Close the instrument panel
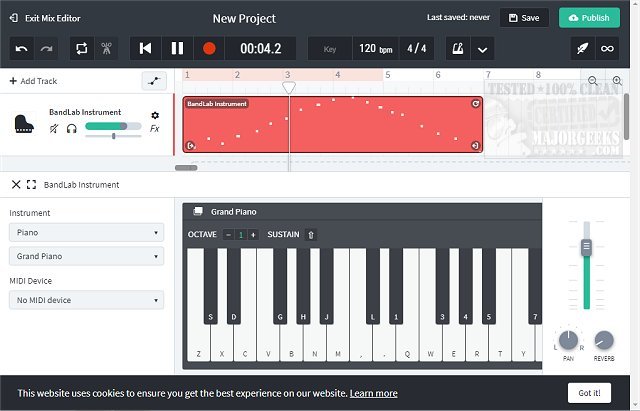 coord(16,184)
